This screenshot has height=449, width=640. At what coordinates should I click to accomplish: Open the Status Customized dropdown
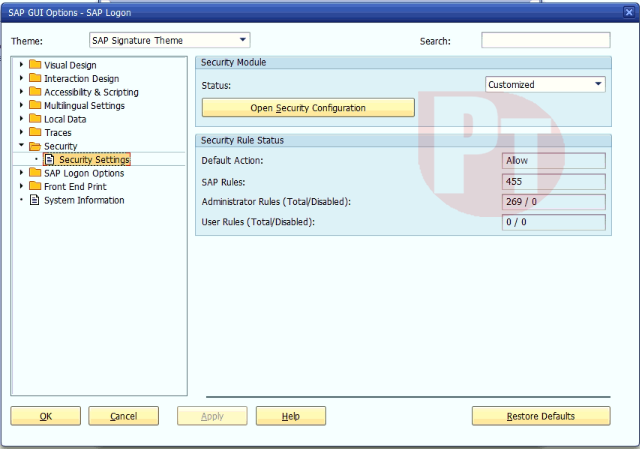click(x=598, y=84)
